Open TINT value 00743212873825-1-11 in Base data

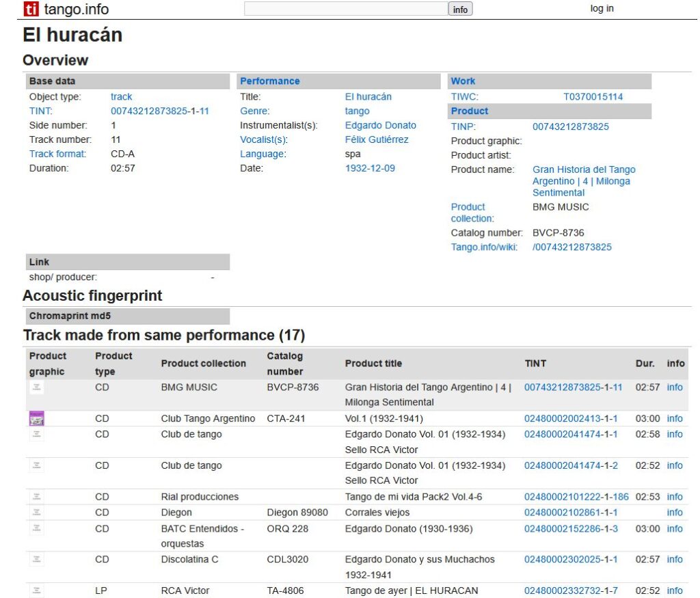[160, 111]
